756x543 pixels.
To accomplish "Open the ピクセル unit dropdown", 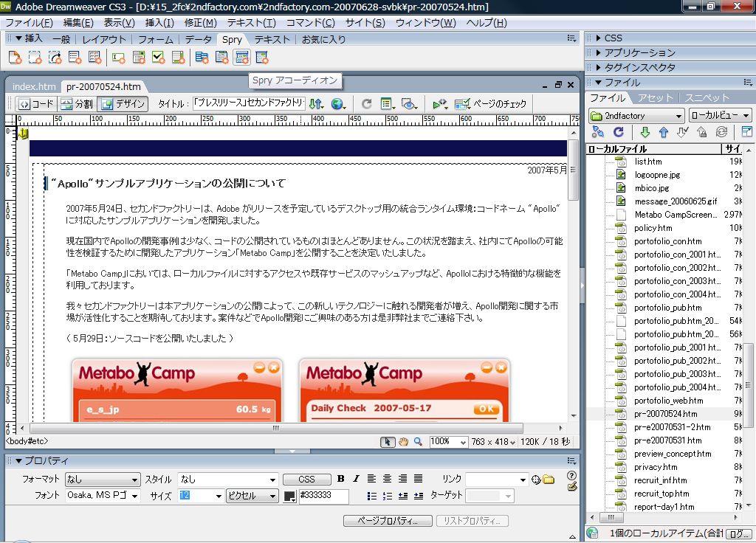I will coord(252,496).
